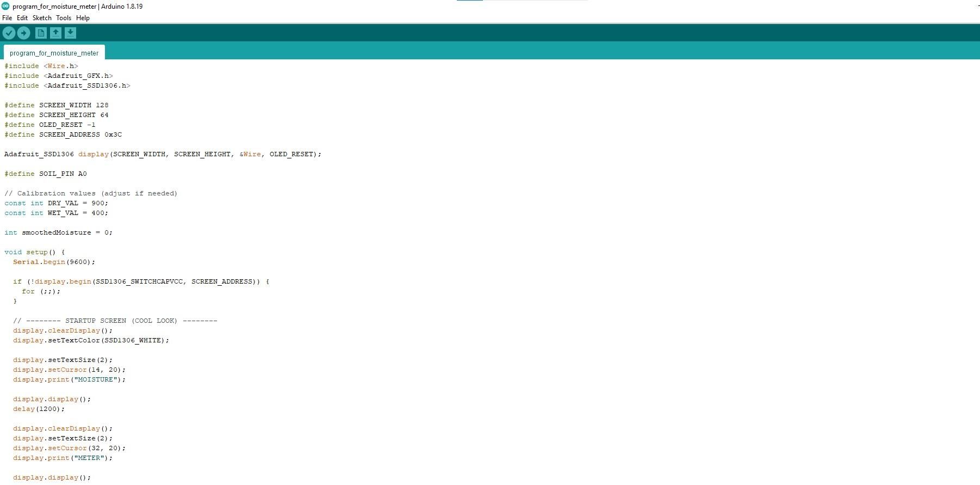The image size is (980, 485).
Task: Click the Calibration values comment line
Action: point(91,193)
